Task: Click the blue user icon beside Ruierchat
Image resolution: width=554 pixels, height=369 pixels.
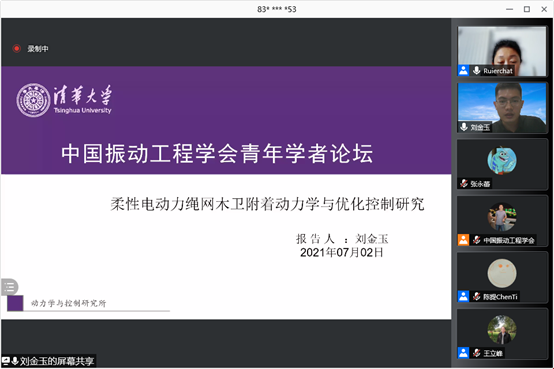Action: (x=464, y=70)
